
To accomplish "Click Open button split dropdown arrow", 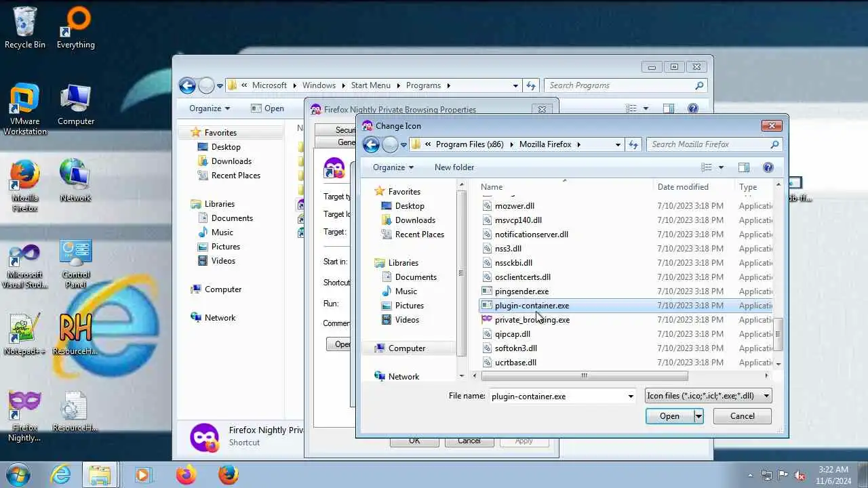I will point(698,416).
